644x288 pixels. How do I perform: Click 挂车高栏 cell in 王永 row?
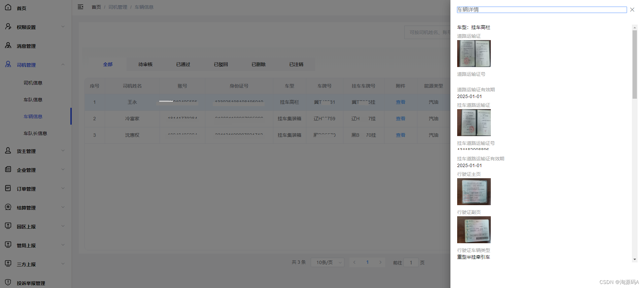(290, 102)
